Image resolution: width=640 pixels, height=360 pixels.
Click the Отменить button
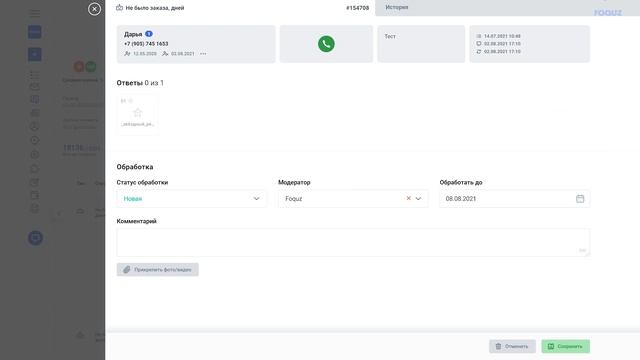pyautogui.click(x=512, y=347)
